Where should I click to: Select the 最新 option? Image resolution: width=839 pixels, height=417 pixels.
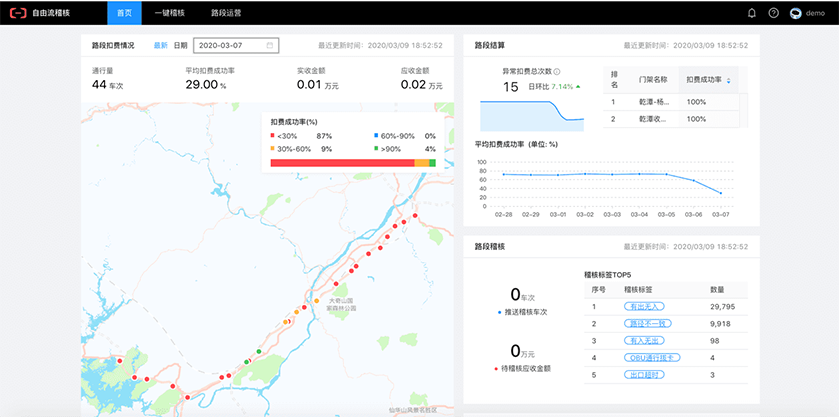(160, 45)
